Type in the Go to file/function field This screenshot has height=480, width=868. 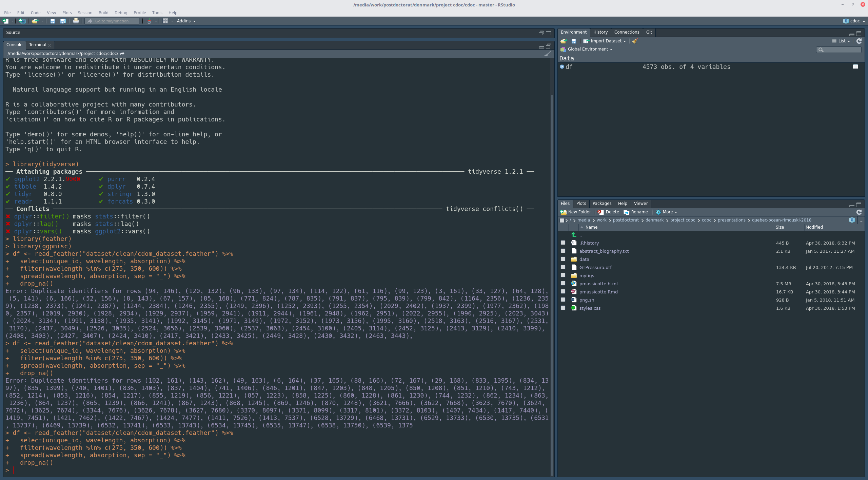click(x=112, y=21)
